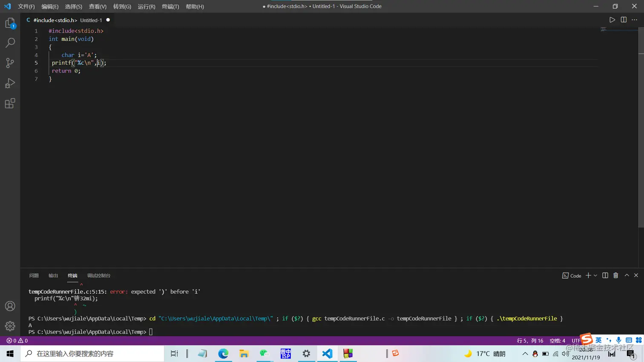Open the 运行(R) menu
Viewport: 644px width, 362px height.
tap(147, 6)
